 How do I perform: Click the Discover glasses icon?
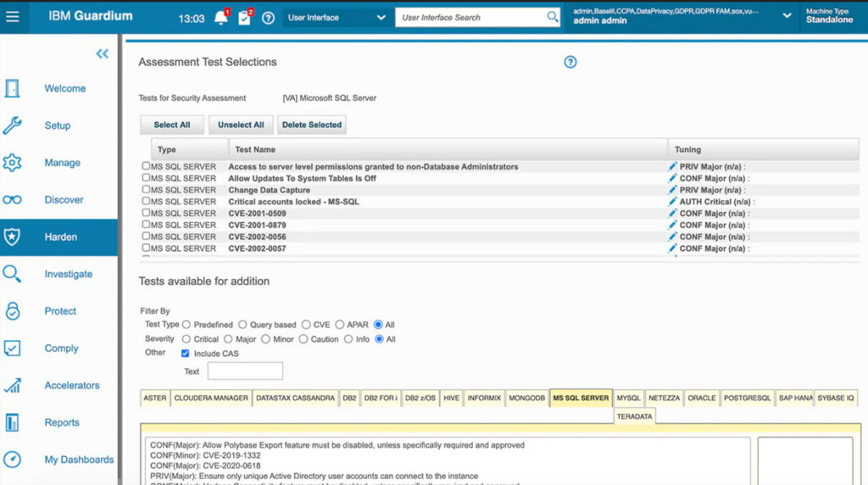click(x=12, y=200)
